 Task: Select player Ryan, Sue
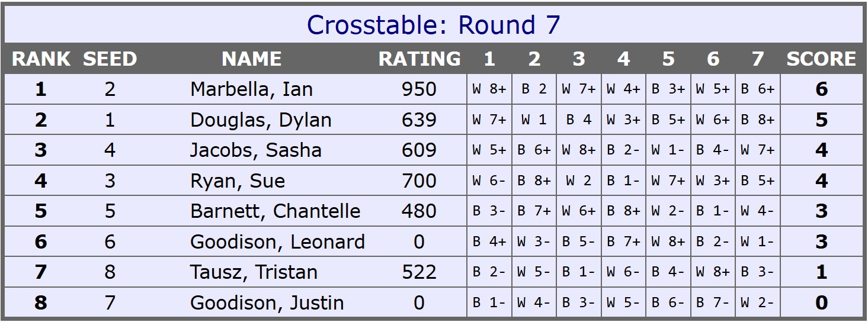pos(238,181)
